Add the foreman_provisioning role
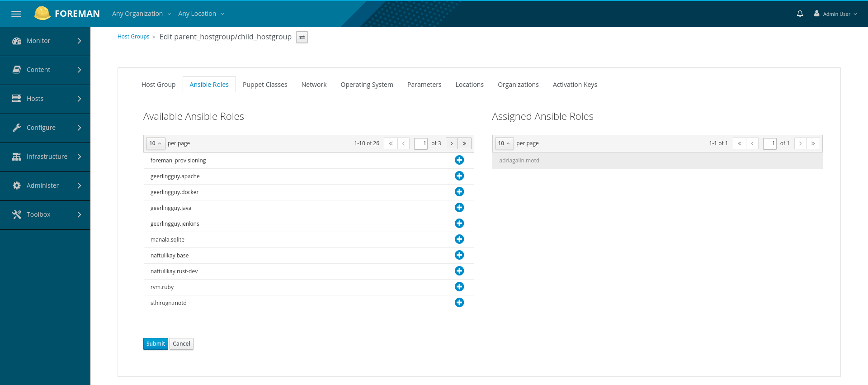The width and height of the screenshot is (868, 385). click(x=459, y=160)
